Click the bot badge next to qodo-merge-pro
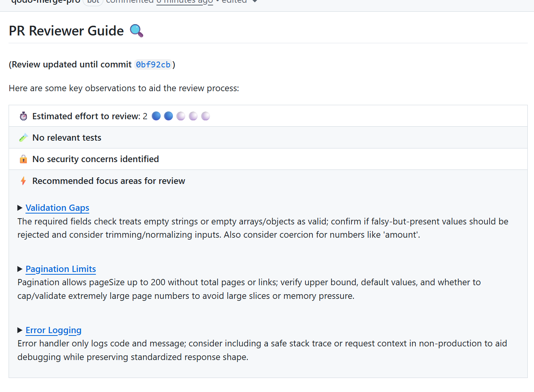The image size is (534, 392). tap(93, 2)
